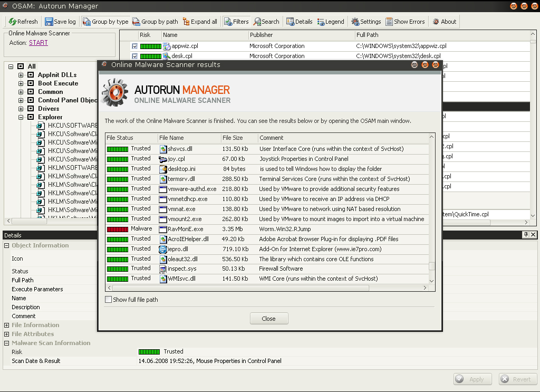Click the RavMonE.exe file icon
The image size is (540, 392).
163,229
